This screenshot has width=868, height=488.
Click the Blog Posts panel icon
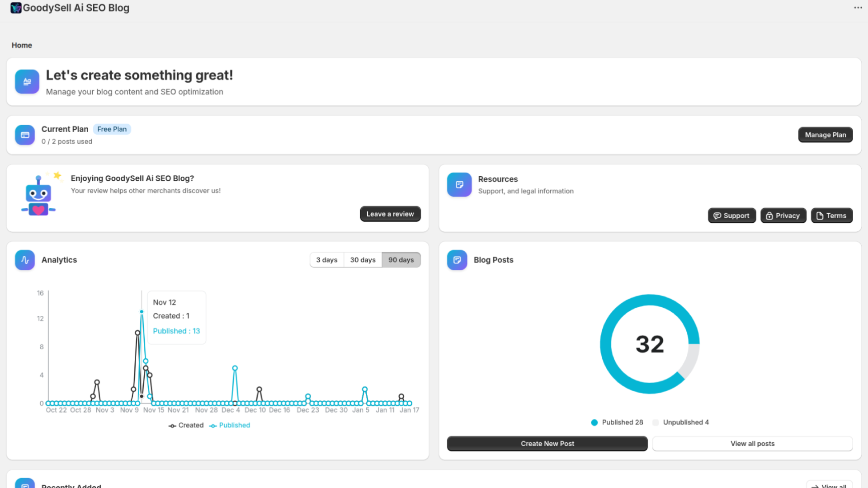[457, 260]
